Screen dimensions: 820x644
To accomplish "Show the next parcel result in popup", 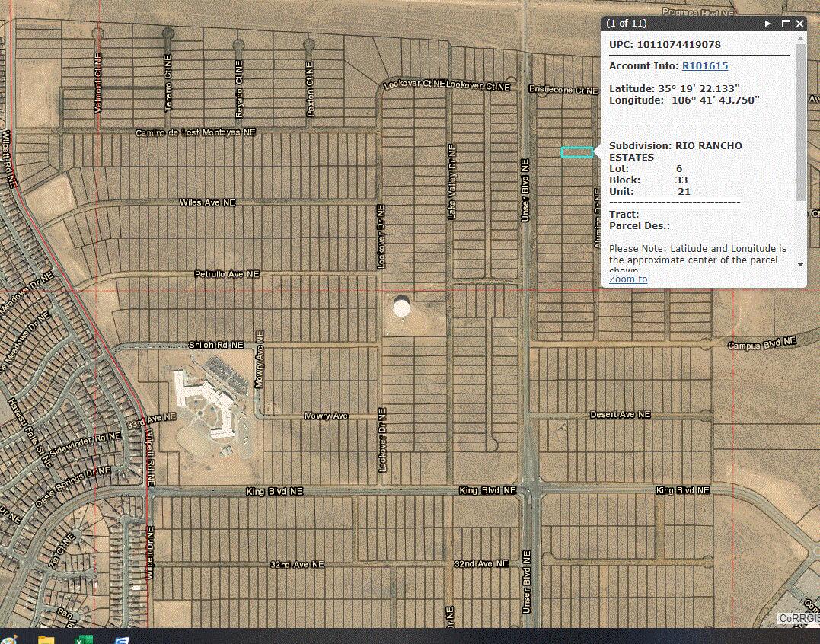I will click(x=767, y=24).
